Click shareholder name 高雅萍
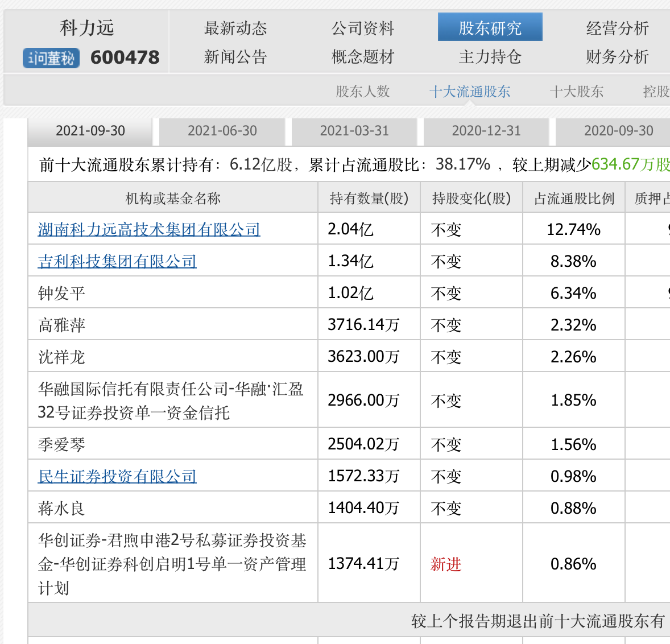Viewport: 670px width, 644px height. point(61,325)
